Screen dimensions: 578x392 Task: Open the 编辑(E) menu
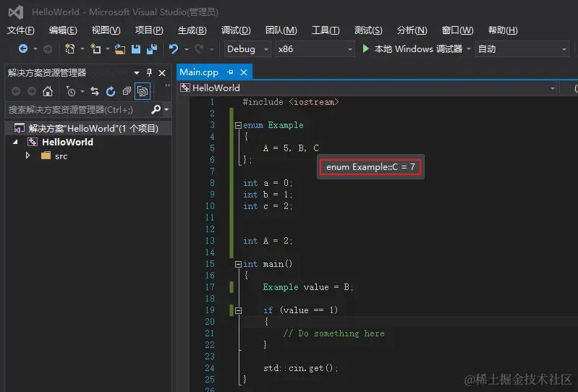63,30
